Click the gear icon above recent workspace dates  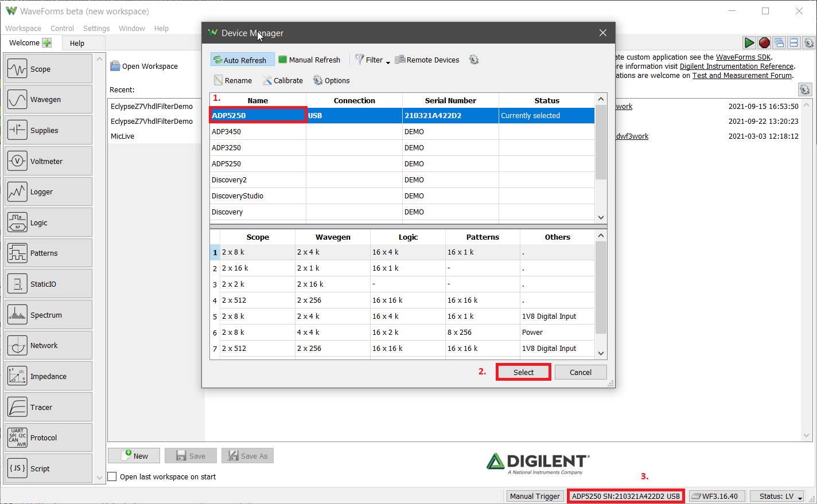point(805,89)
